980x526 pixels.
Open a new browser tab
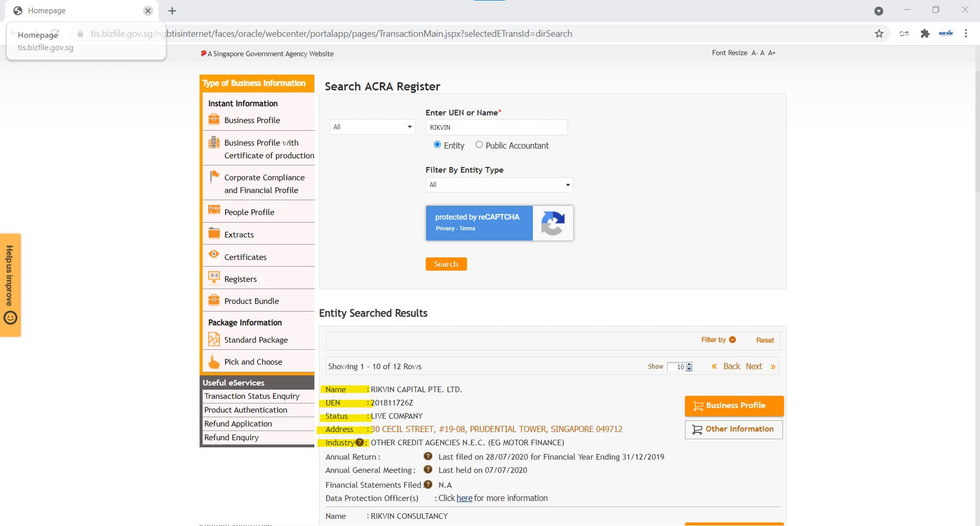172,11
